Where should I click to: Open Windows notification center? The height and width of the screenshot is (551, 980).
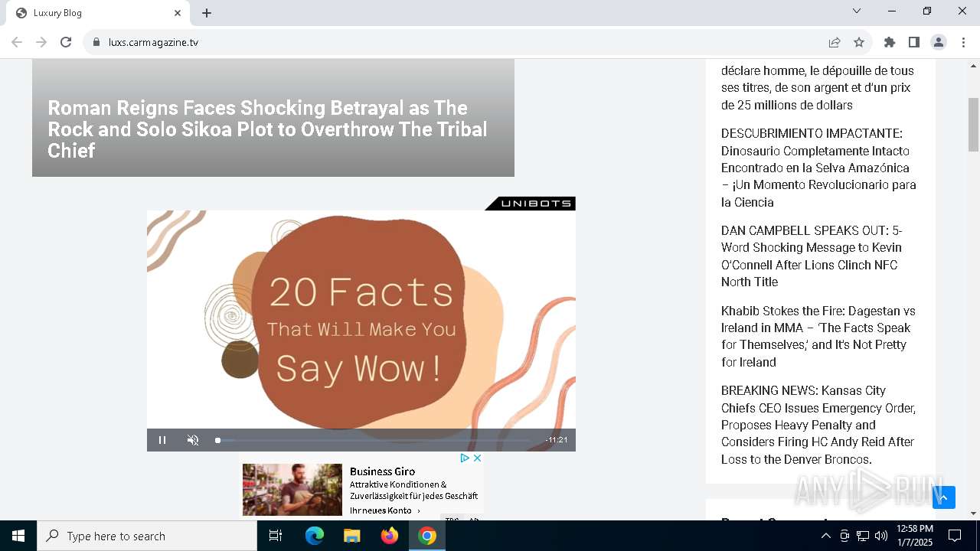(x=955, y=536)
